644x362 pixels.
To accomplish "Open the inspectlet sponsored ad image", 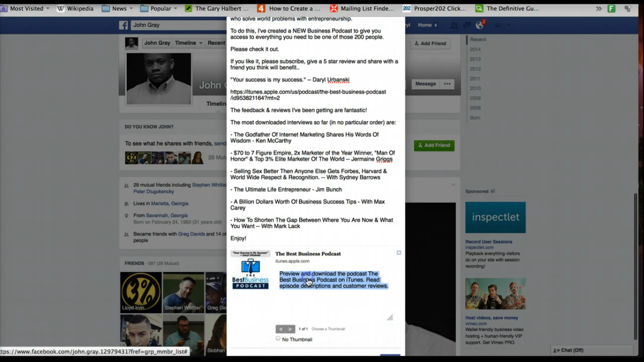I will [x=495, y=217].
